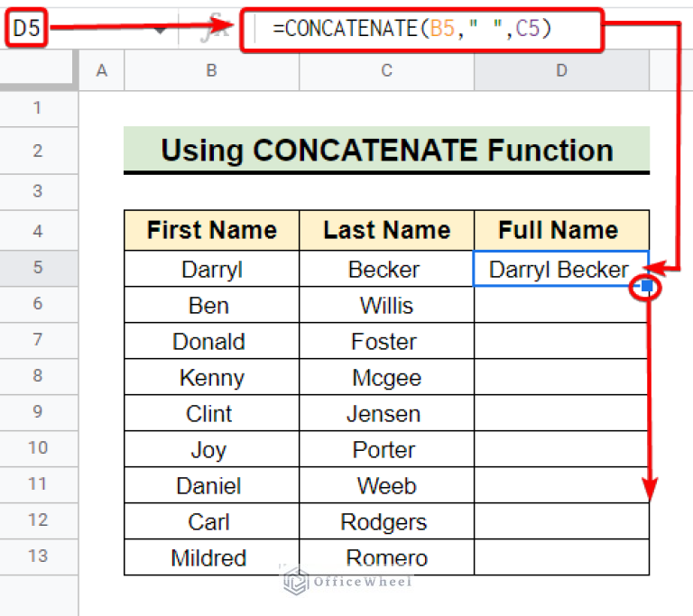Select the empty Full Name cell beside Willis
Screen dimensions: 693x616
click(x=560, y=305)
